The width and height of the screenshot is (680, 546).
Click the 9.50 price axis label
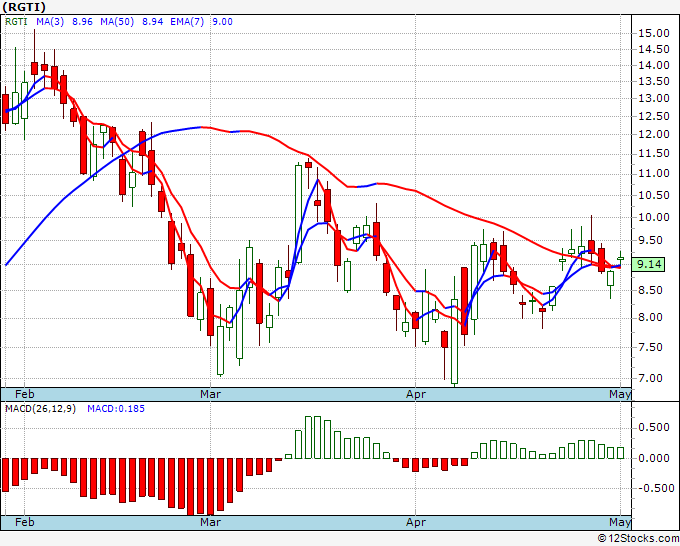click(x=651, y=240)
